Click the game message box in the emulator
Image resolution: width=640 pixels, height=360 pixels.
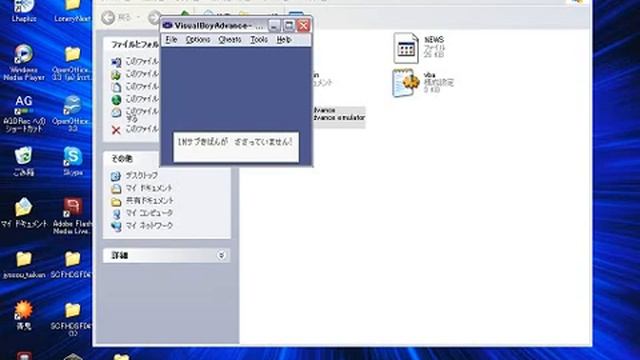pos(236,147)
